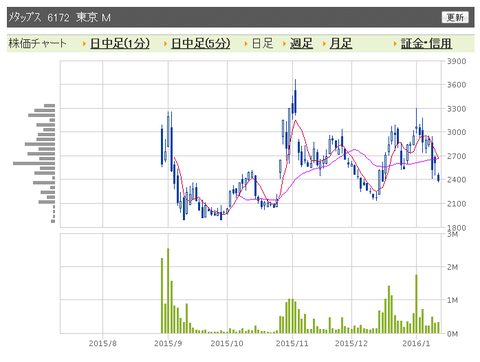Click the メタップス 6172 東京 M title
Viewport: 480px width, 362px height.
point(59,17)
